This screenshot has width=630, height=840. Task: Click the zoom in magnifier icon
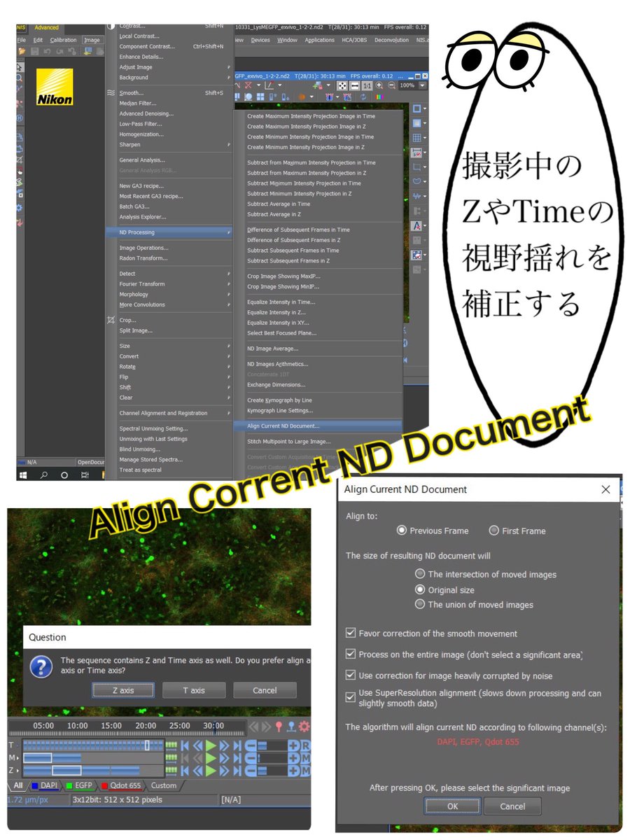(x=379, y=85)
